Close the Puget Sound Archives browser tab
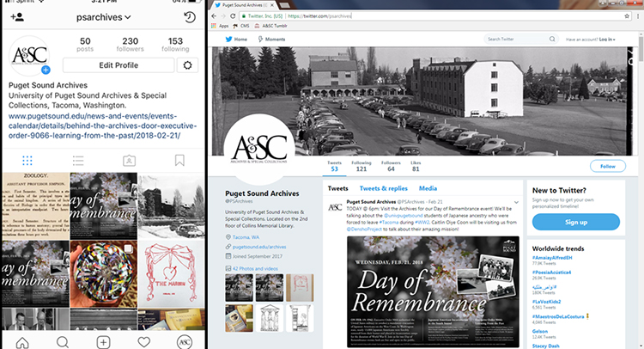 (272, 5)
